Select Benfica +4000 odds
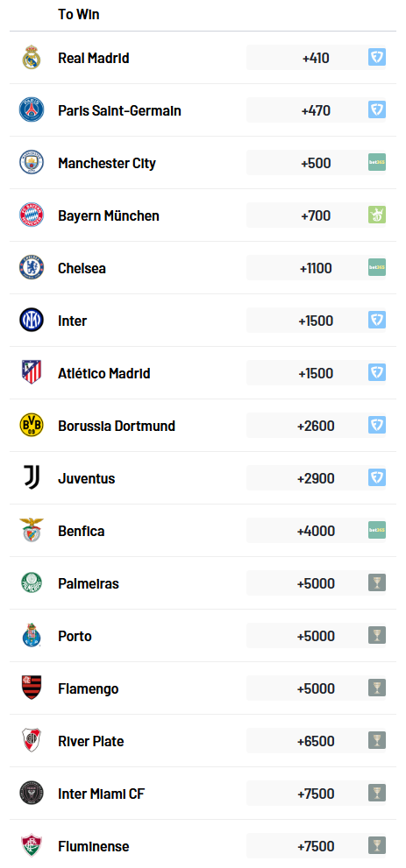Image resolution: width=406 pixels, height=868 pixels. (308, 531)
